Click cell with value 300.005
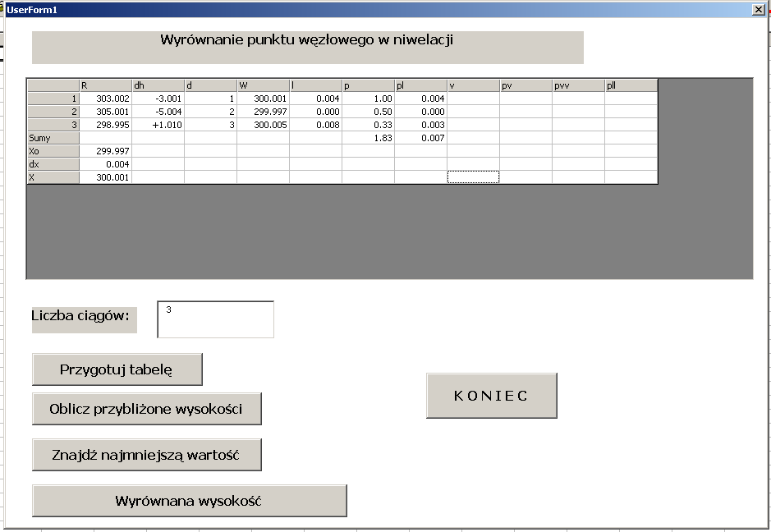 click(x=264, y=125)
